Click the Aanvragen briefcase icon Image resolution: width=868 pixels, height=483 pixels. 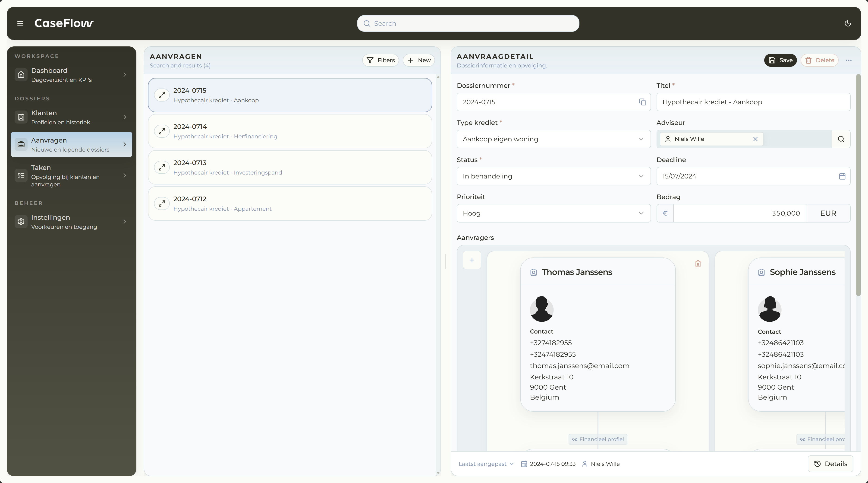coord(21,144)
